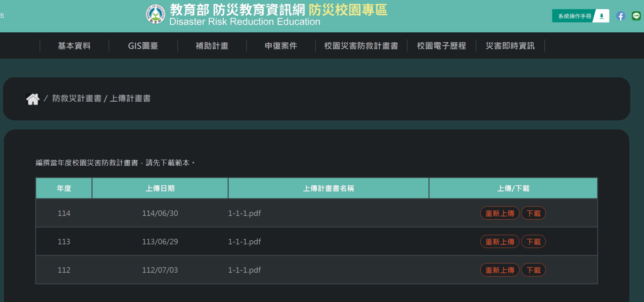Re-upload the year 113 plan
This screenshot has height=302, width=644.
(500, 242)
